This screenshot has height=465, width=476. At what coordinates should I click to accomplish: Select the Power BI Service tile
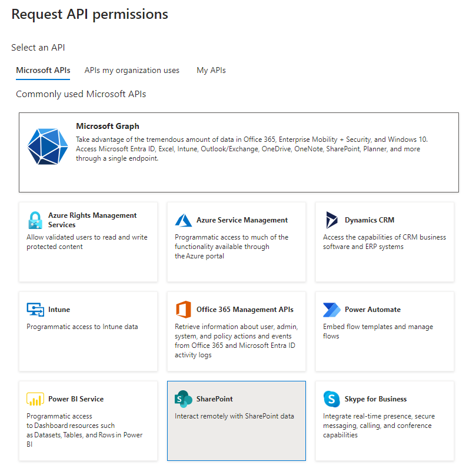pos(88,421)
